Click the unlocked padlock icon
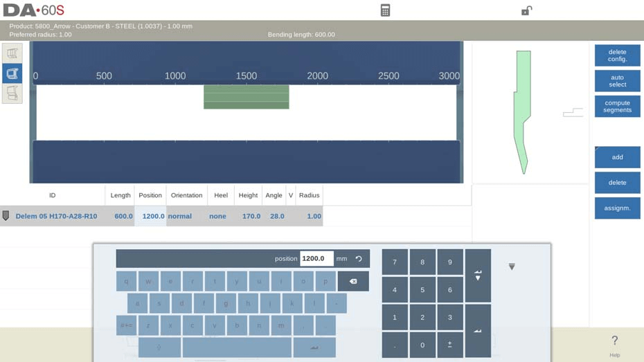 point(526,10)
